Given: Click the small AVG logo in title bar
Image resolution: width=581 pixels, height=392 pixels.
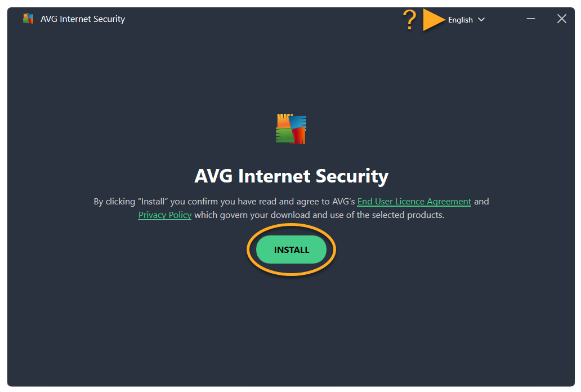Looking at the screenshot, I should (x=28, y=19).
